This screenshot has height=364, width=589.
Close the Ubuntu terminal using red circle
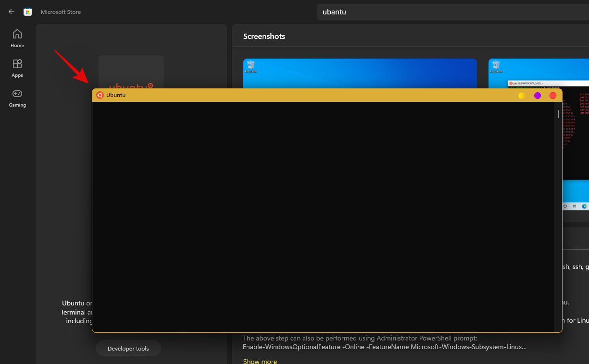pos(553,96)
